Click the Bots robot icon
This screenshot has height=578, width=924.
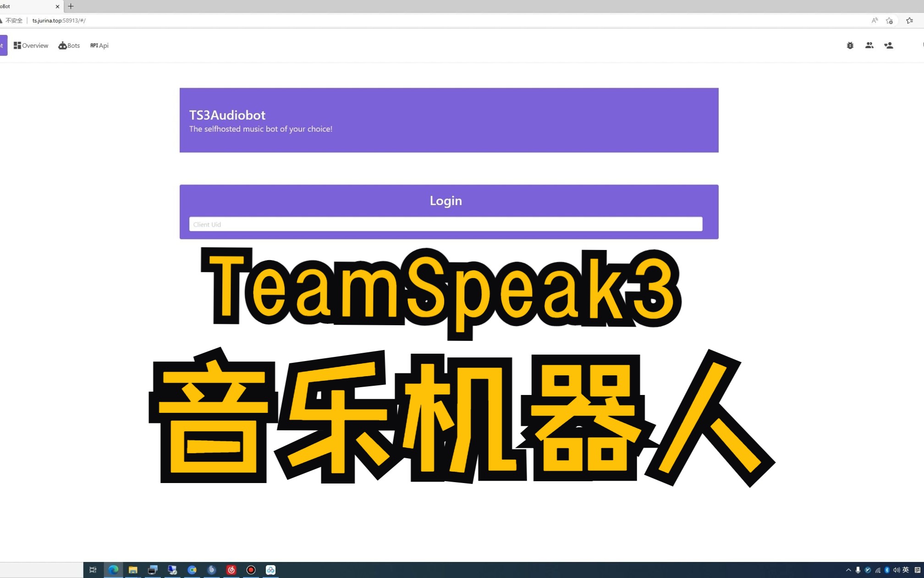pyautogui.click(x=62, y=45)
